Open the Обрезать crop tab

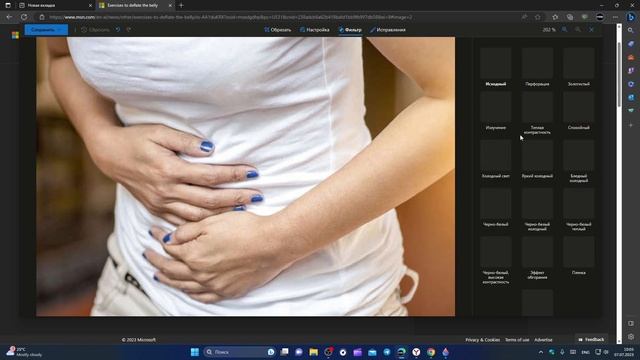278,30
